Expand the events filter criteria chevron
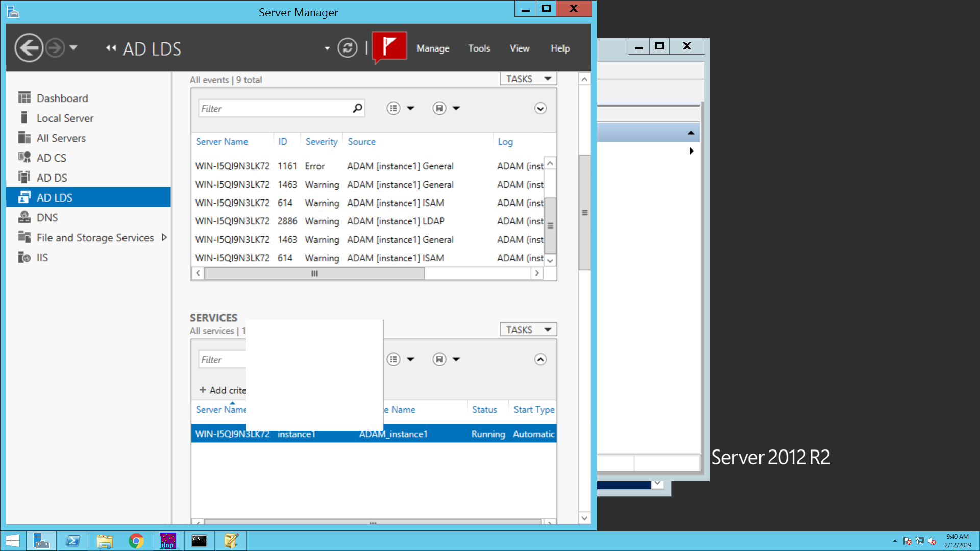 pyautogui.click(x=540, y=108)
